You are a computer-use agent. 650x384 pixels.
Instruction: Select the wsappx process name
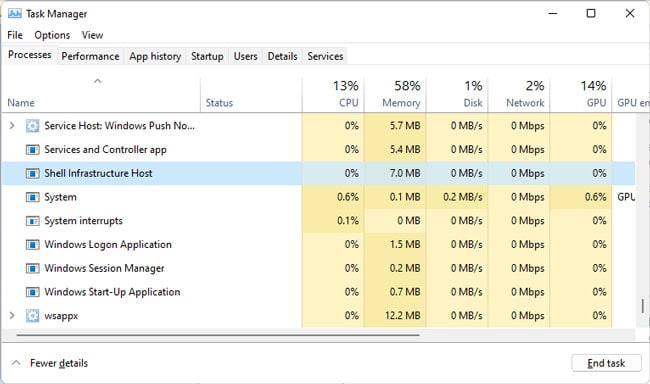(x=61, y=316)
